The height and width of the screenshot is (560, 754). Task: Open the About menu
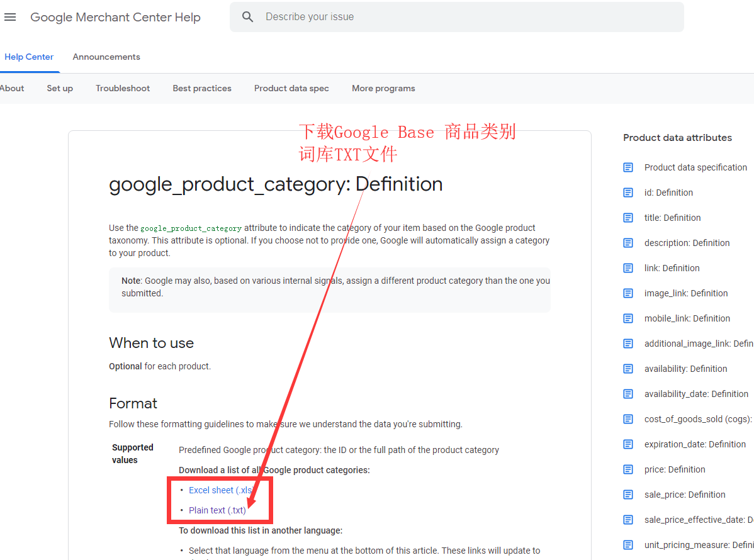12,89
